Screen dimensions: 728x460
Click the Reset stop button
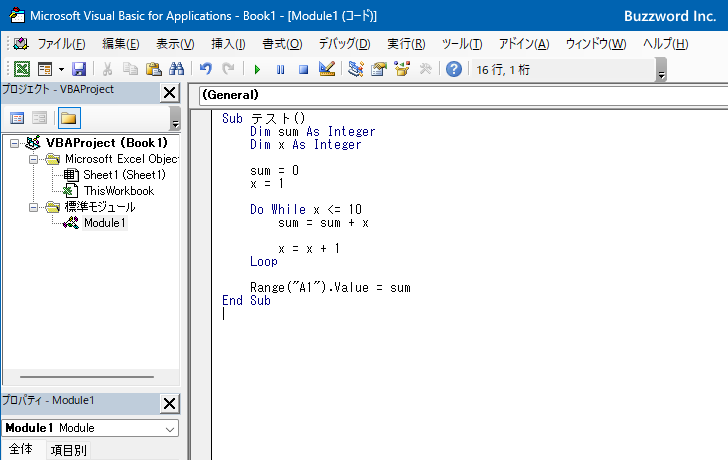(x=303, y=70)
